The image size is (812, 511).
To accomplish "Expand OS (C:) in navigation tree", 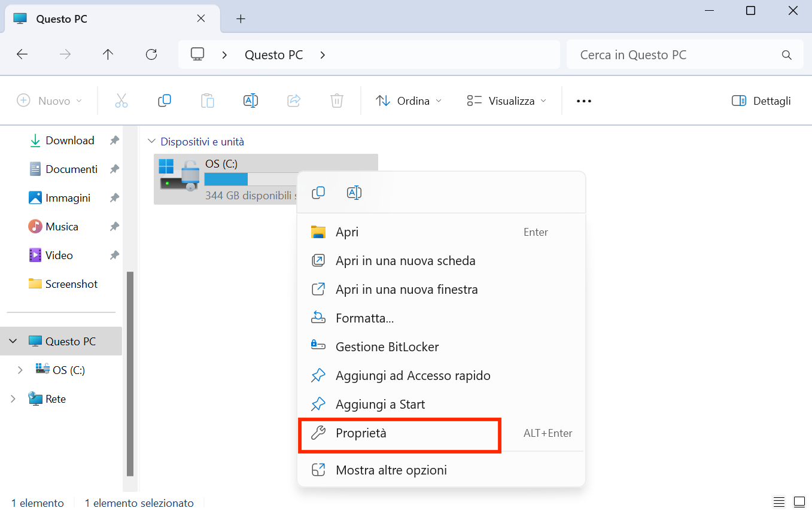I will pyautogui.click(x=20, y=370).
